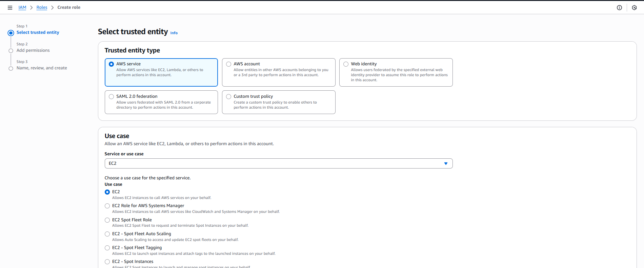Select EC2 - Spot Instances use case
The height and width of the screenshot is (268, 644).
point(107,262)
